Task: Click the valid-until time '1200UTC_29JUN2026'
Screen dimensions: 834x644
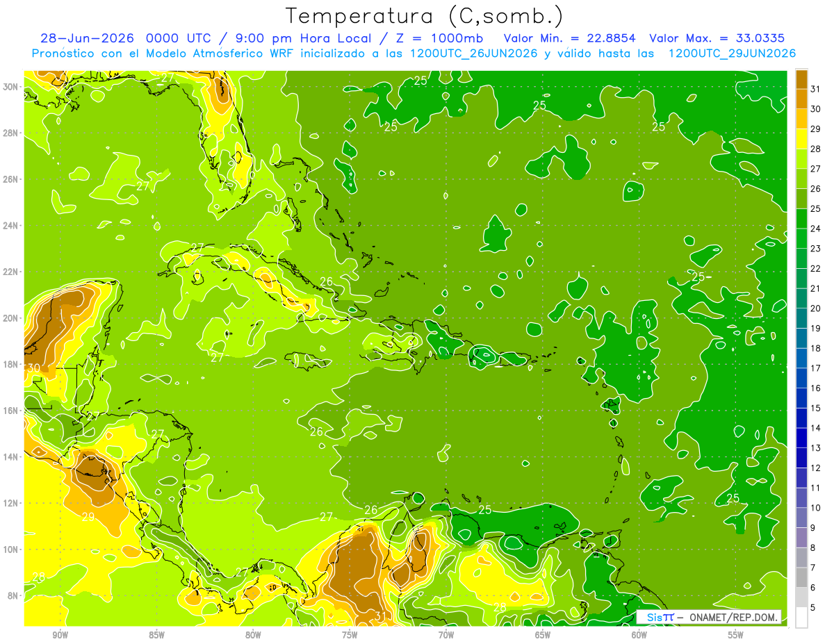Action: tap(732, 53)
